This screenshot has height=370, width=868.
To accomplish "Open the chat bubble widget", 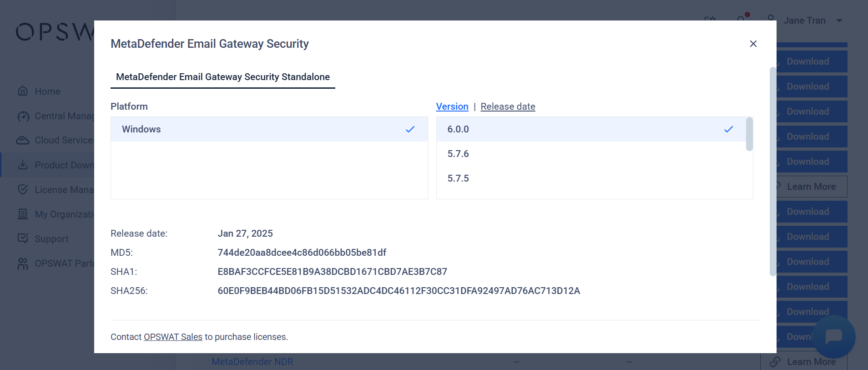I will point(834,337).
